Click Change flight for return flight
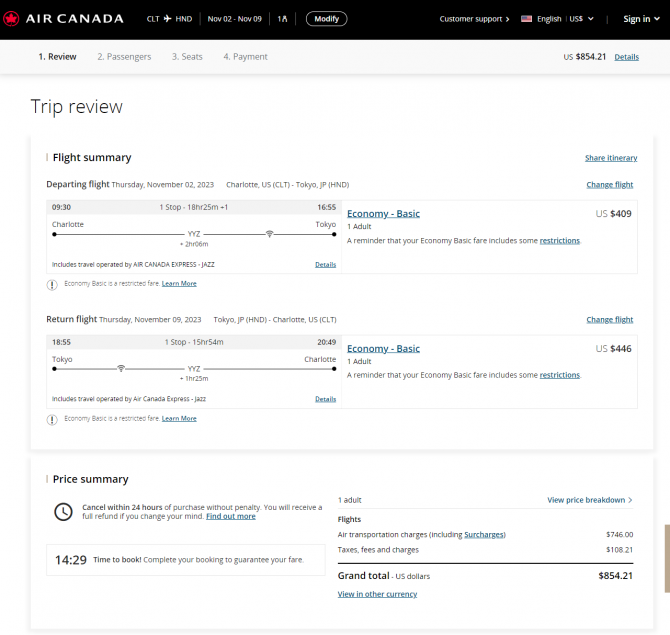Screen dimensions: 670x635 [x=609, y=320]
